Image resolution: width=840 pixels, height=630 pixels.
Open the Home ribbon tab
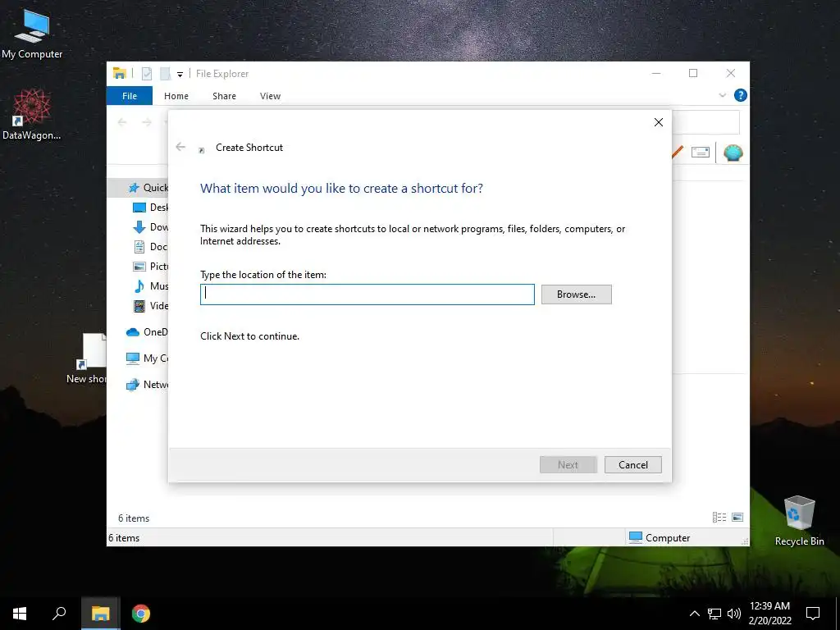tap(176, 96)
